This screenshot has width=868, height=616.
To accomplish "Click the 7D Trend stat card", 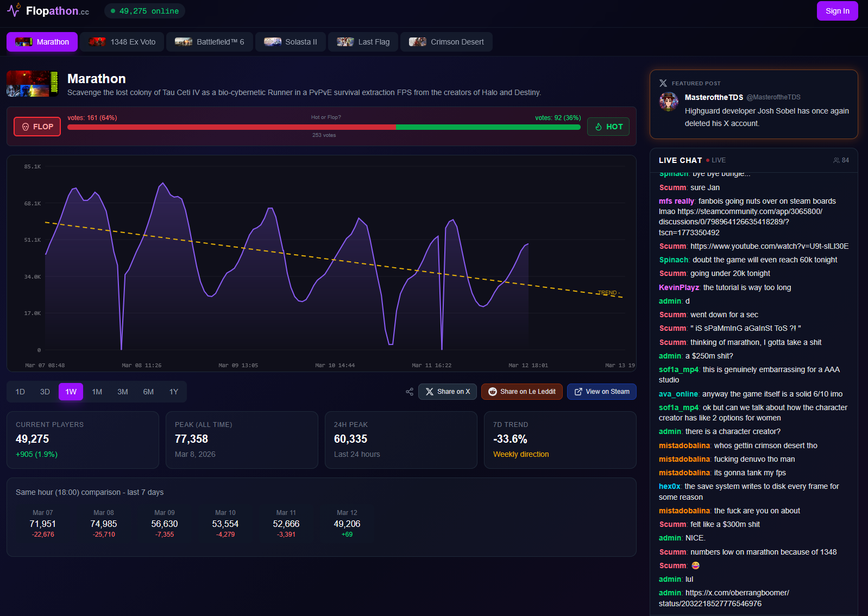I will (560, 440).
